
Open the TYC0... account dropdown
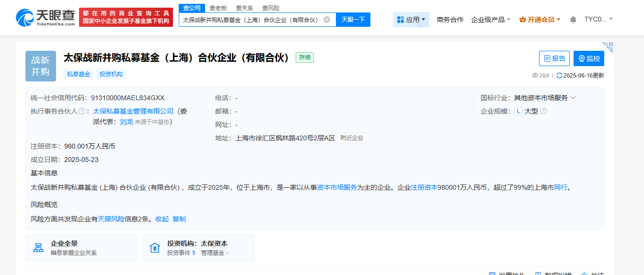598,19
